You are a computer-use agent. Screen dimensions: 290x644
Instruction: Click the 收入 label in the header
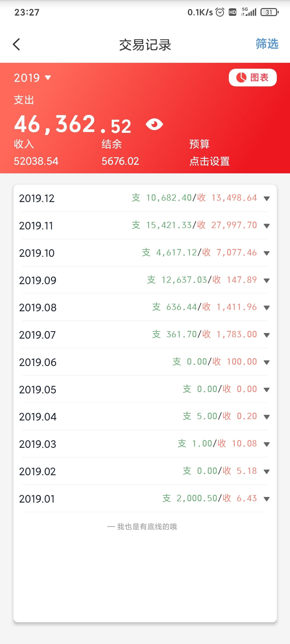tap(24, 144)
